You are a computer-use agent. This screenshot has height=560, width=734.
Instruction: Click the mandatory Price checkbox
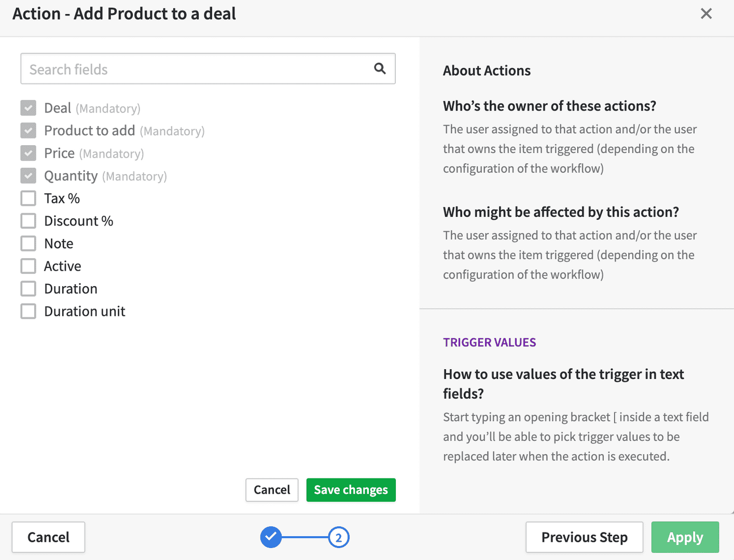coord(28,153)
